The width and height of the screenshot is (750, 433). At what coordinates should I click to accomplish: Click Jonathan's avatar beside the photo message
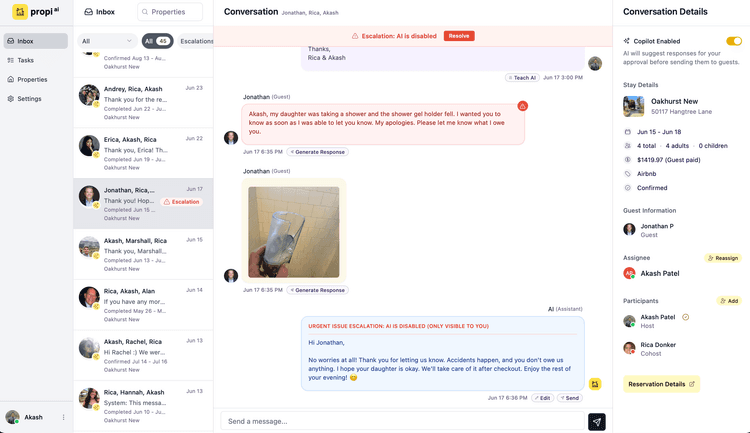click(x=231, y=276)
